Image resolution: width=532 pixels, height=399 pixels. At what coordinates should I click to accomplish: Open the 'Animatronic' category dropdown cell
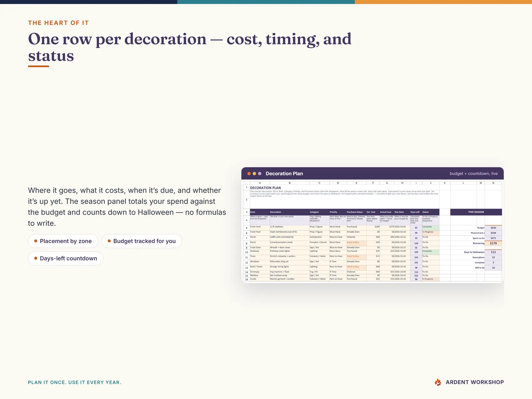(x=319, y=238)
